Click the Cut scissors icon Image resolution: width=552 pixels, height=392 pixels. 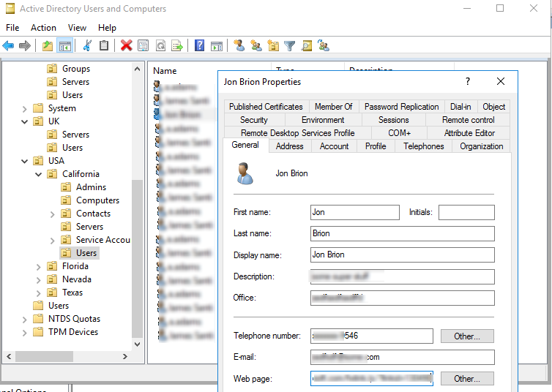[87, 45]
